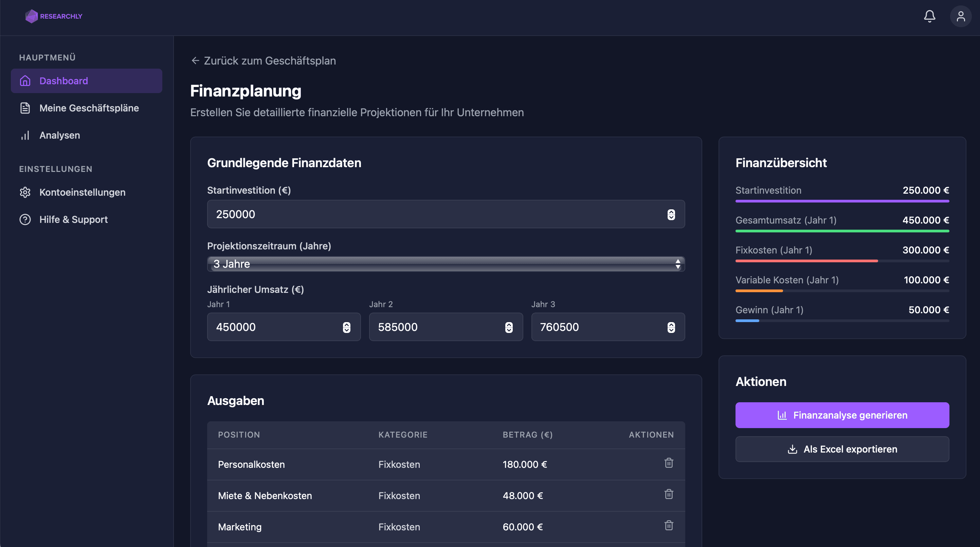
Task: Click the back arrow to Geschäftsplan
Action: 195,60
